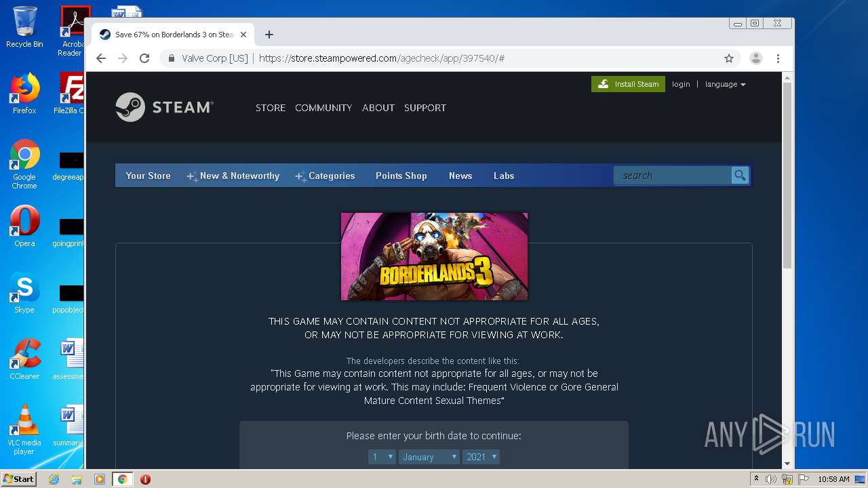Reload the Steam page
The height and width of the screenshot is (488, 868).
coord(144,58)
